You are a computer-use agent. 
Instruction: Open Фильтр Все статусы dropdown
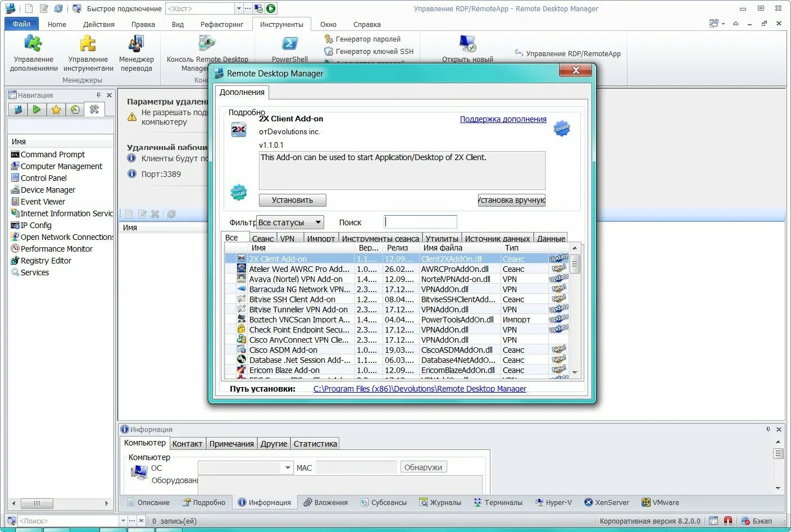click(x=290, y=222)
